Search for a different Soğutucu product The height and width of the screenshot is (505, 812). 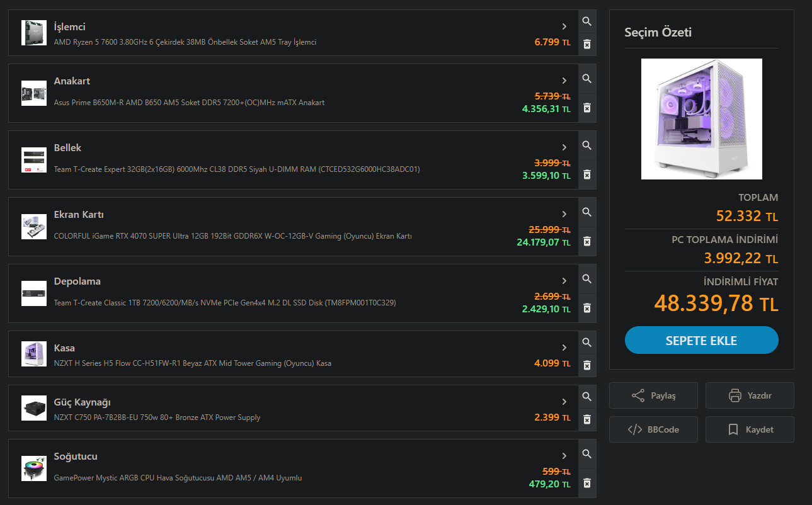(x=587, y=454)
